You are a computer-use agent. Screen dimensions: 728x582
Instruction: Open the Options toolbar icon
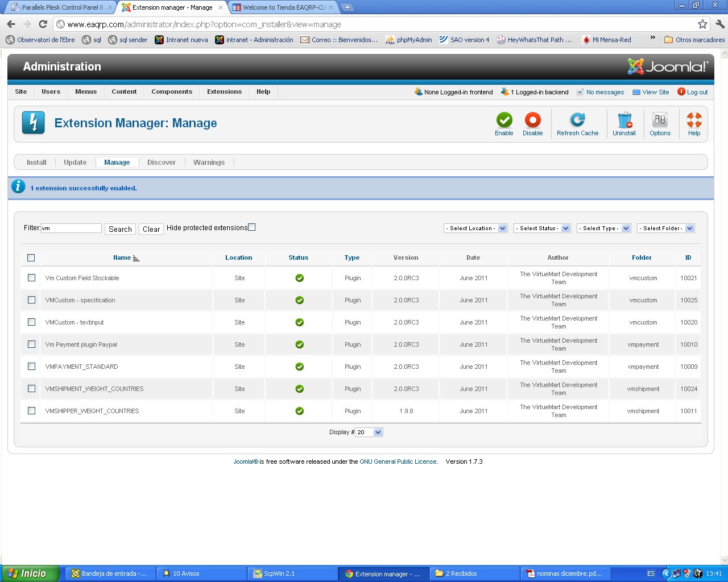[x=660, y=120]
